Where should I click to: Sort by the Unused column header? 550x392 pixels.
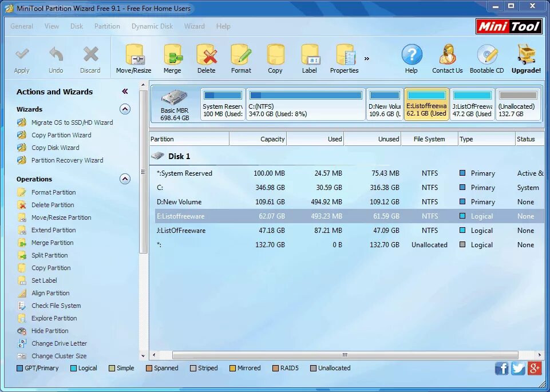(x=373, y=139)
